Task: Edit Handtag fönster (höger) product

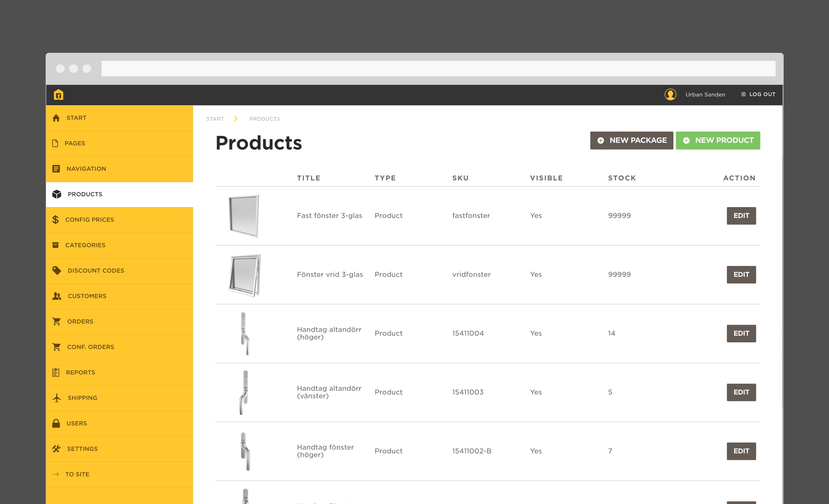Action: pyautogui.click(x=741, y=451)
